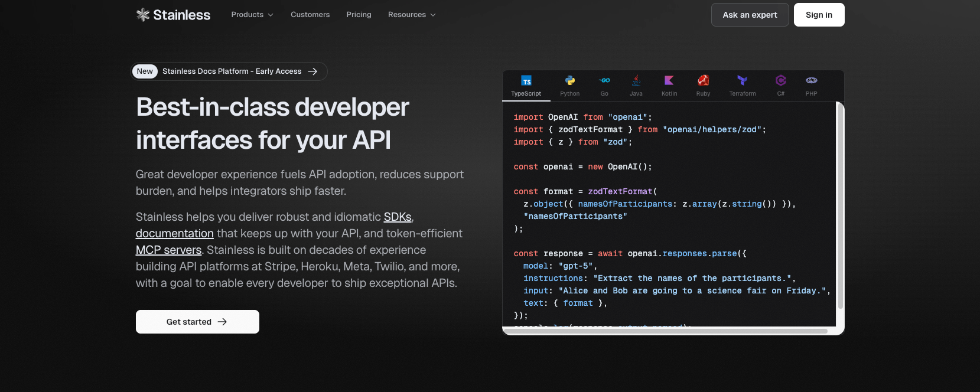The width and height of the screenshot is (980, 392).
Task: Click the Ask an expert button
Action: tap(750, 15)
